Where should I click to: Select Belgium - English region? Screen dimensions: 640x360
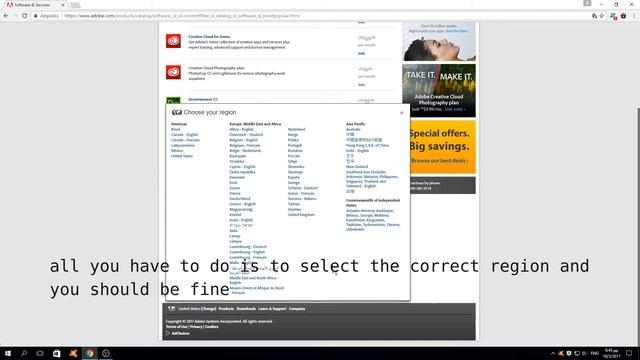click(x=243, y=140)
